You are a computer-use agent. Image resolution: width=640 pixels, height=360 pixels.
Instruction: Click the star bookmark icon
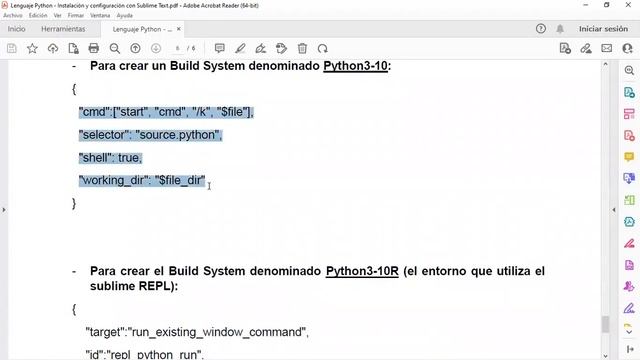(32, 49)
